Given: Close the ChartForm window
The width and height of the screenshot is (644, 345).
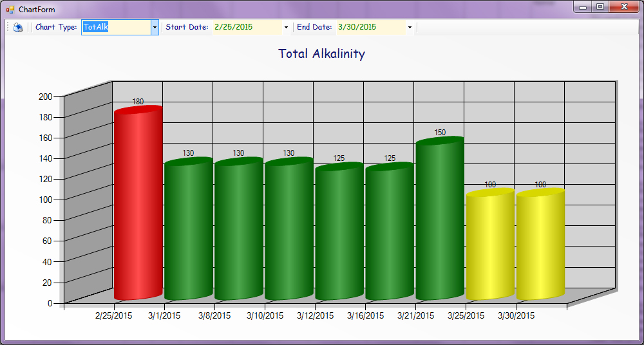Looking at the screenshot, I should (624, 7).
